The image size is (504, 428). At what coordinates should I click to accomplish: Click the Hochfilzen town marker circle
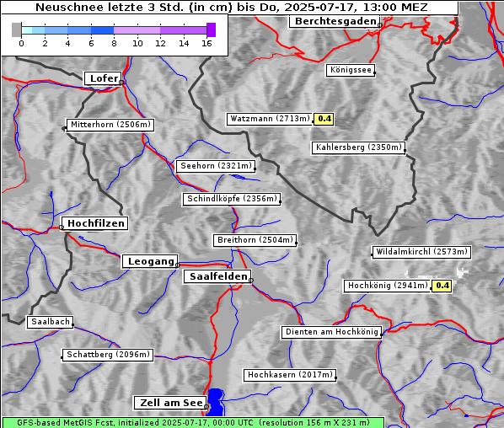click(62, 227)
